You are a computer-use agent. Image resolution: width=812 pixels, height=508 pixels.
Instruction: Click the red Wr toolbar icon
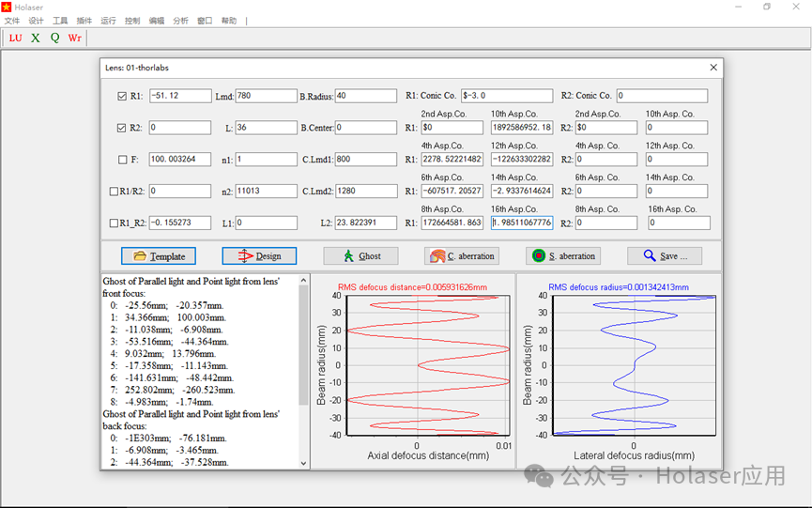[x=74, y=38]
